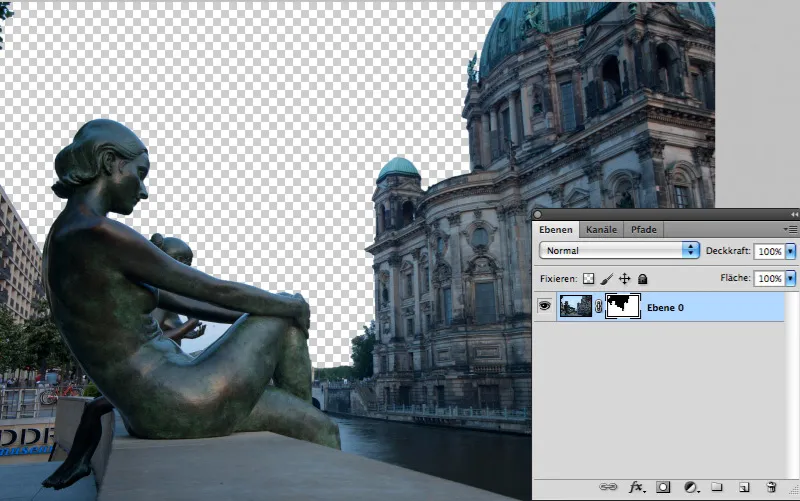
Task: Hide Ebene 0 with the eye icon
Action: click(x=544, y=306)
